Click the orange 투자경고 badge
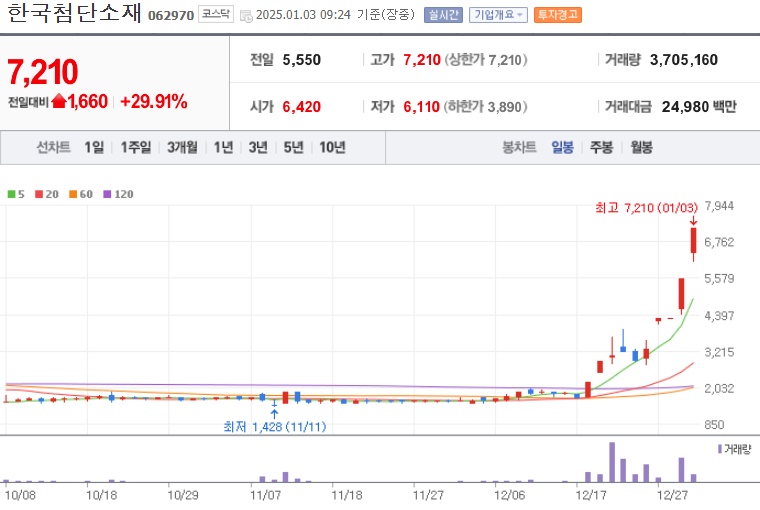 click(x=557, y=15)
